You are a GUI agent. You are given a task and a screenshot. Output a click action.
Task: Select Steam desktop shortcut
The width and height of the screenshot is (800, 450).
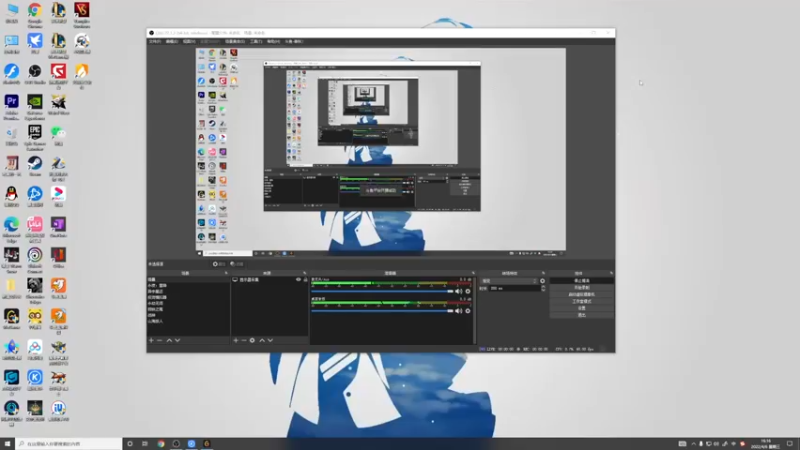click(35, 166)
